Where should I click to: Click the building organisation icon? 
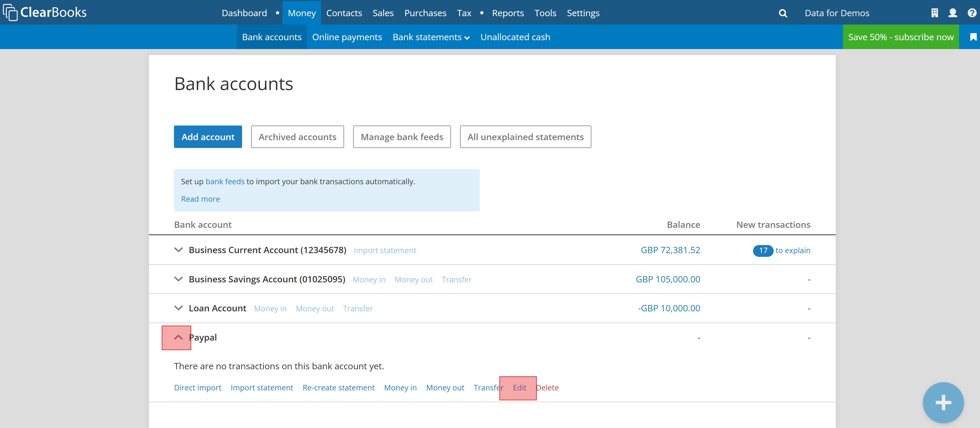tap(934, 13)
